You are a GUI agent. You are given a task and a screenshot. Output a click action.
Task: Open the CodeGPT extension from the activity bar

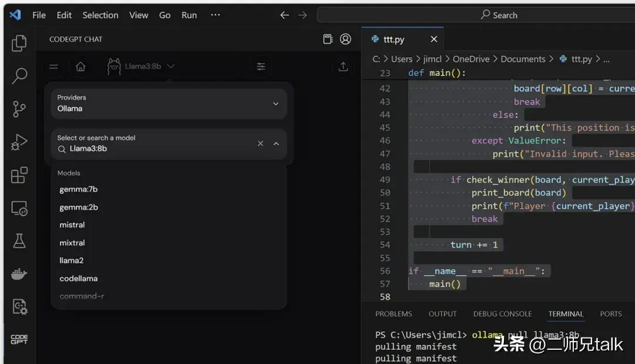click(x=19, y=339)
